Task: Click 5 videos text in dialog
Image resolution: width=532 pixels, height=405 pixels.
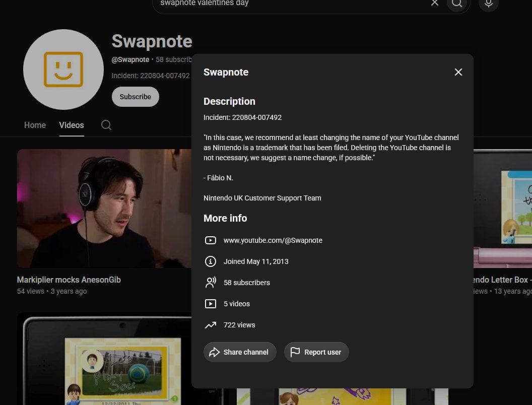Action: point(236,304)
